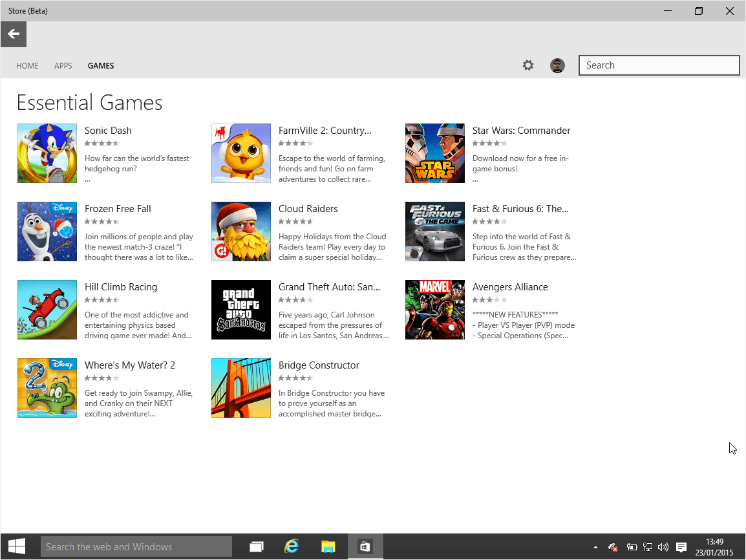Viewport: 746px width, 560px height.
Task: Open the Frozen Free Fall title
Action: [118, 208]
